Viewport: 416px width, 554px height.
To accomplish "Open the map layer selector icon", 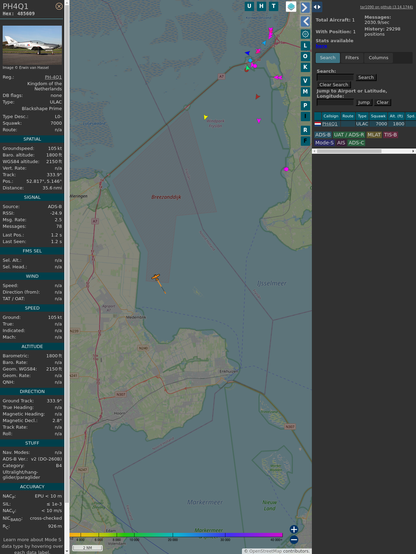I will tap(291, 6).
